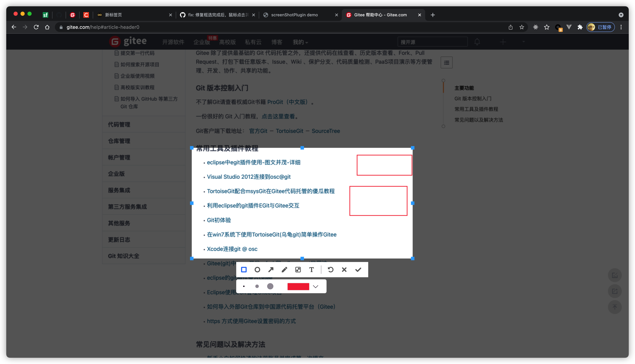Open 企业版使用视频 article
This screenshot has height=364, width=635.
(x=137, y=76)
